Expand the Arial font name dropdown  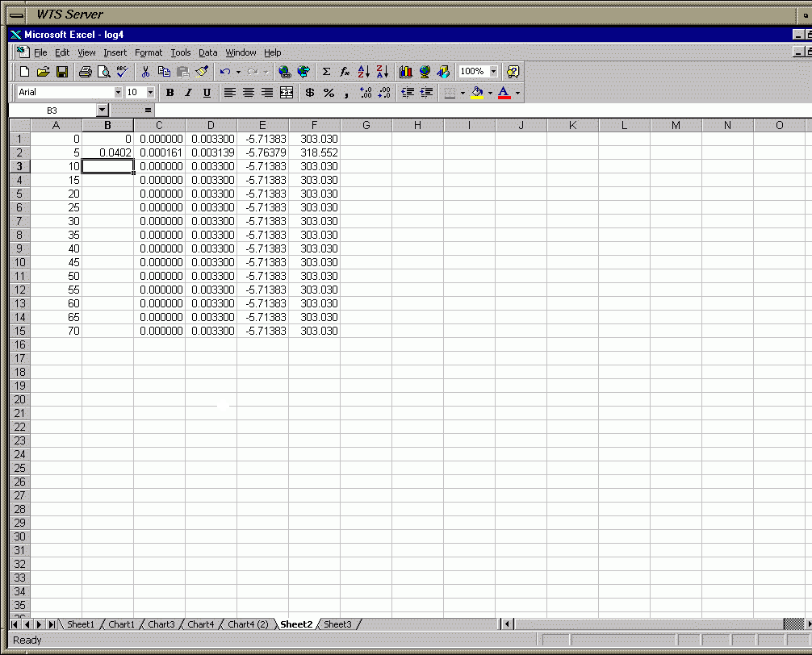(118, 93)
